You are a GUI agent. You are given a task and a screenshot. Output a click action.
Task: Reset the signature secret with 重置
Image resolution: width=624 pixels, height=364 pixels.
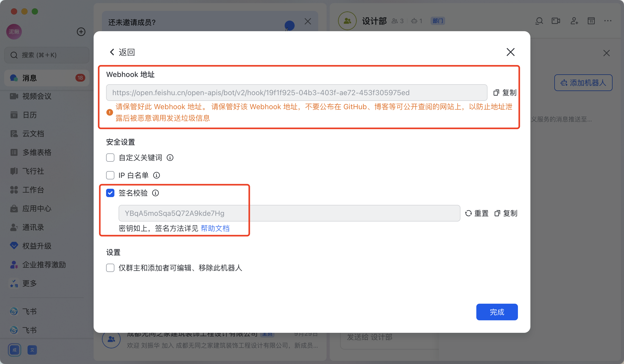point(477,213)
